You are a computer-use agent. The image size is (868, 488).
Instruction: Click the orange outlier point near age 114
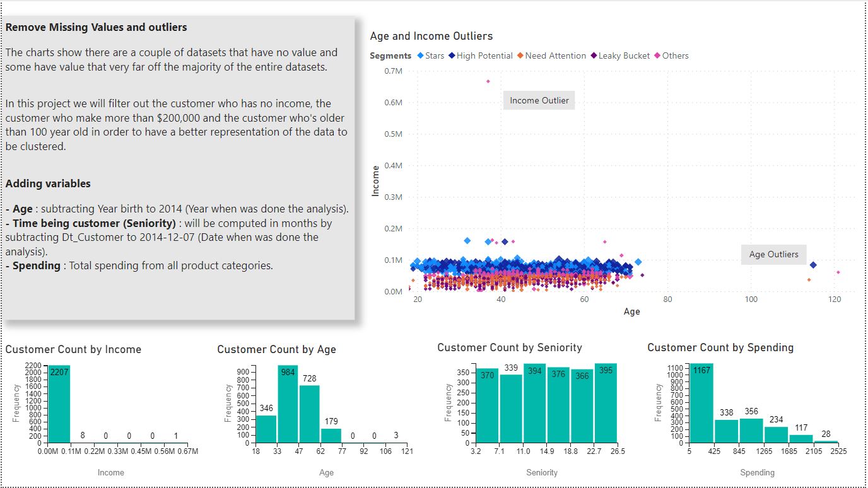(809, 280)
